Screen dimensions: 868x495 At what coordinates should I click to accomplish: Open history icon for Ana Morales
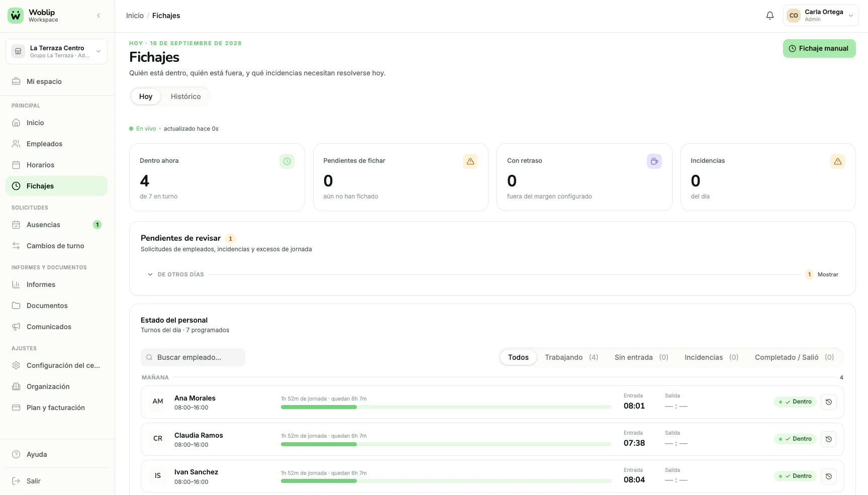(x=829, y=402)
